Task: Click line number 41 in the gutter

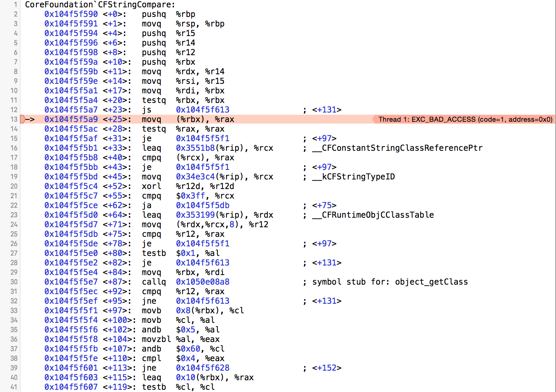Action: pos(14,387)
